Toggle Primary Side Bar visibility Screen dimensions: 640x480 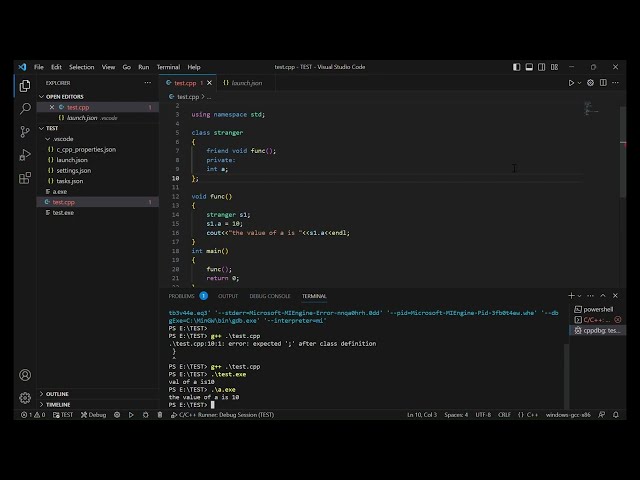(x=516, y=67)
